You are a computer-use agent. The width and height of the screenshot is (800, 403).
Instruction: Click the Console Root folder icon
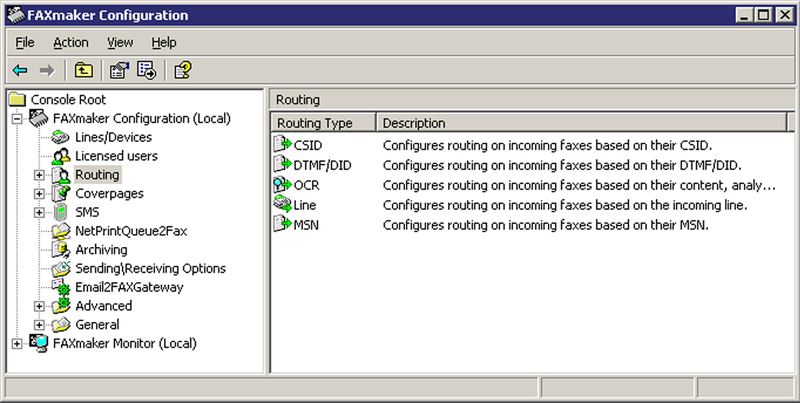point(17,99)
